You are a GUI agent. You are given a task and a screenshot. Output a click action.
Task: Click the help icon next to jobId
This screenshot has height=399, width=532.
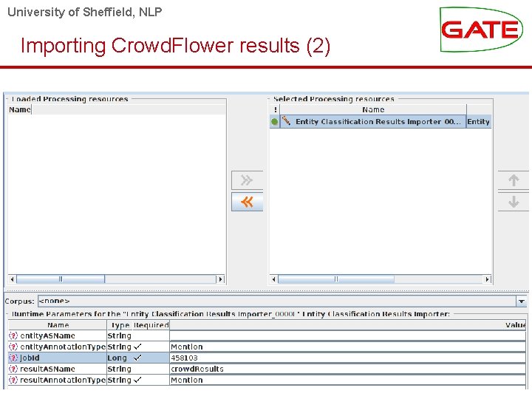coord(13,358)
